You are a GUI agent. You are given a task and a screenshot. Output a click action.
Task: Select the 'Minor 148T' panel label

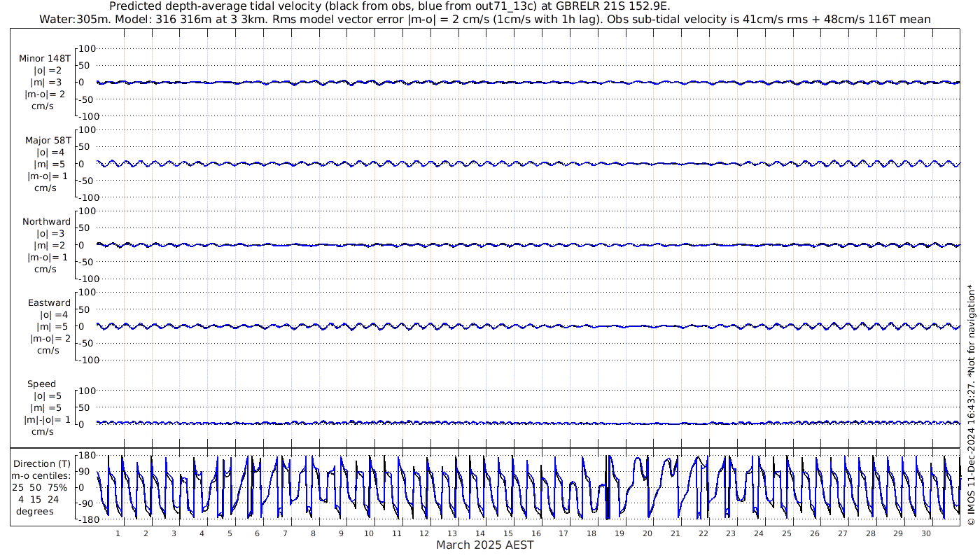pos(45,59)
